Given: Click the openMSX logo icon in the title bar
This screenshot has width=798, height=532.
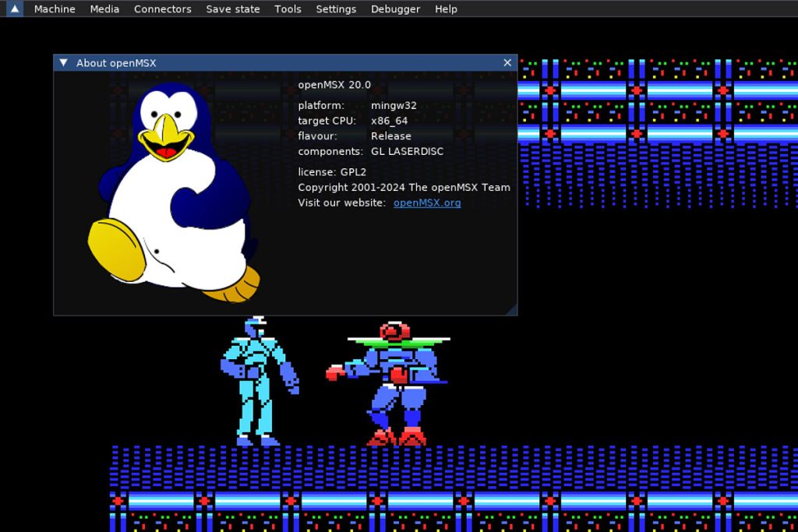Looking at the screenshot, I should pos(12,9).
